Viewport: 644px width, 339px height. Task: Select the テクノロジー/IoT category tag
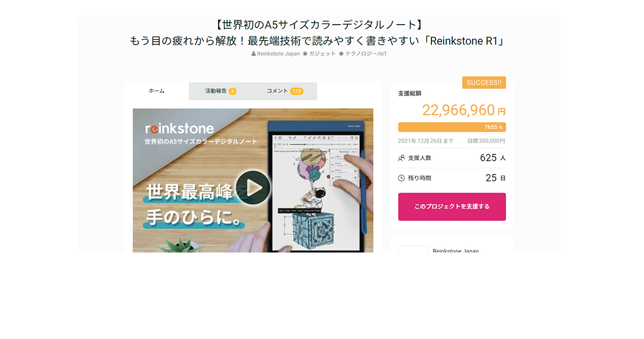366,54
